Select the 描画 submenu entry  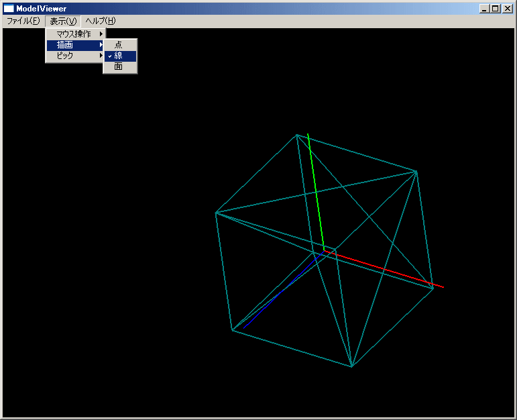pos(76,45)
